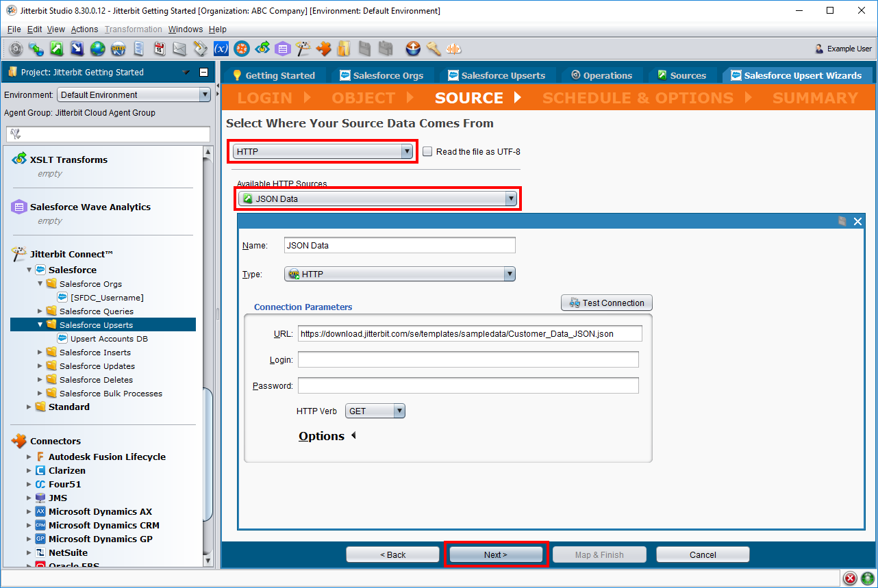878x588 pixels.
Task: Click the HTTP endpoint toolbar icon
Action: [118, 49]
